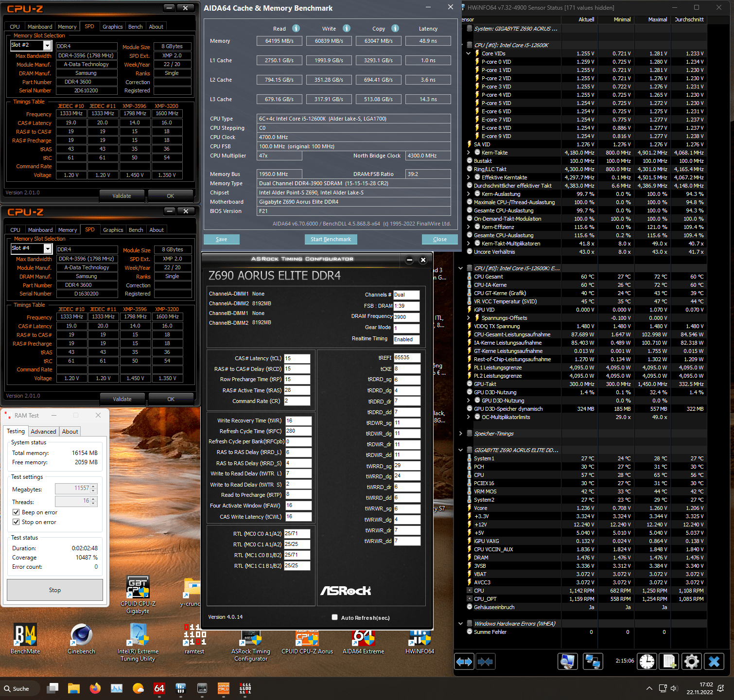734x700 pixels.
Task: Open Task View on the taskbar
Action: (x=52, y=688)
